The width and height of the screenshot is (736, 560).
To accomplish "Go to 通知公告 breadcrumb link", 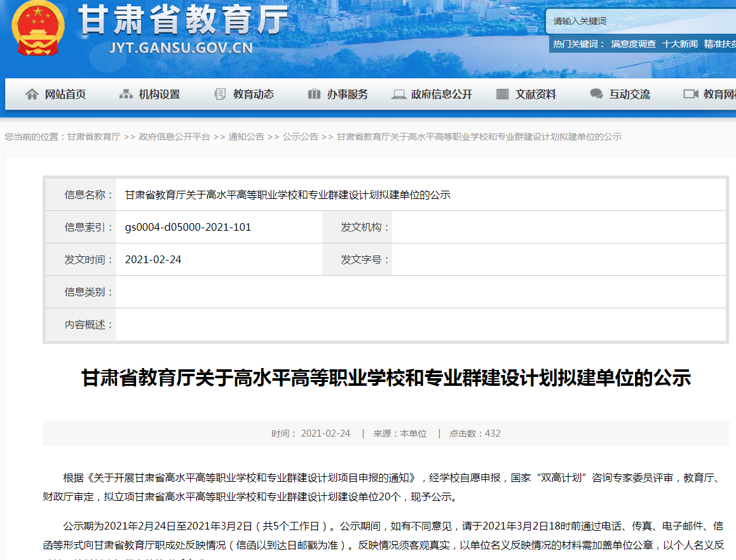I will (246, 137).
